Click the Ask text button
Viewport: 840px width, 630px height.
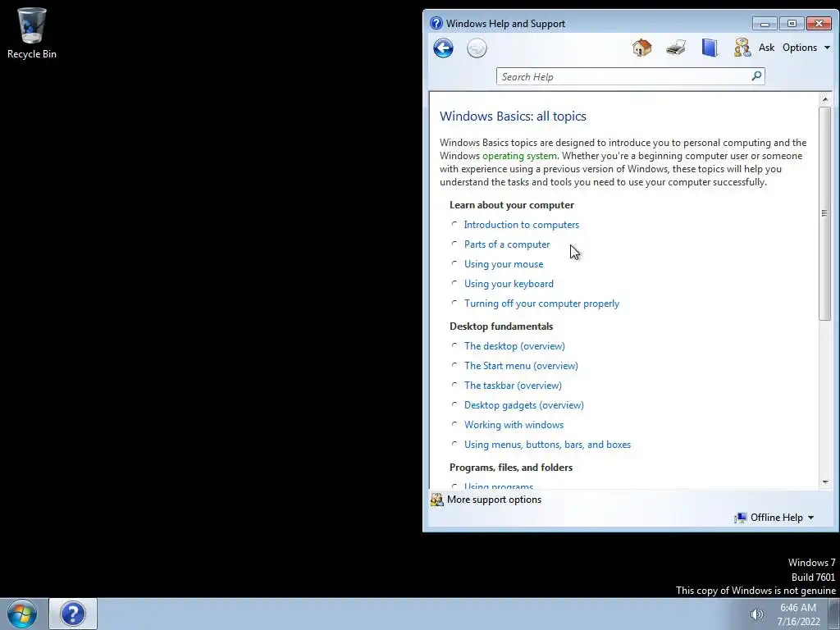(766, 48)
